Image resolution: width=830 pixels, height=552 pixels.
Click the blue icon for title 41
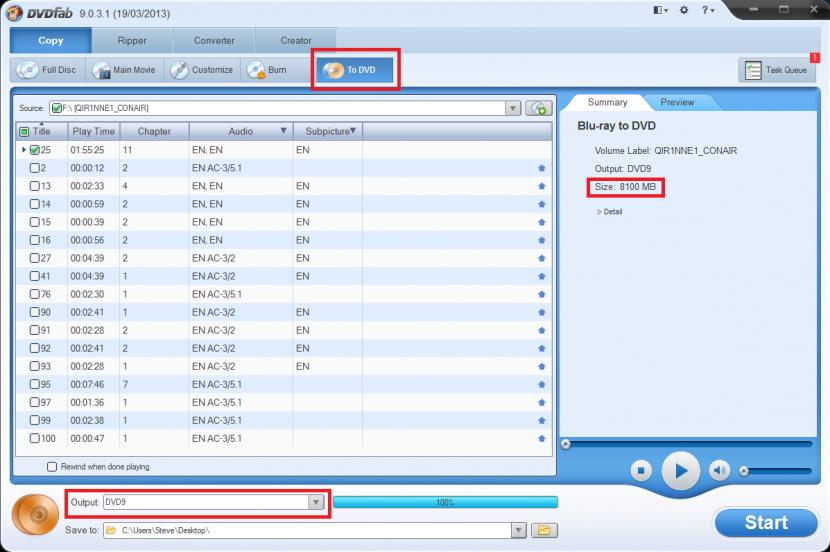pos(542,276)
